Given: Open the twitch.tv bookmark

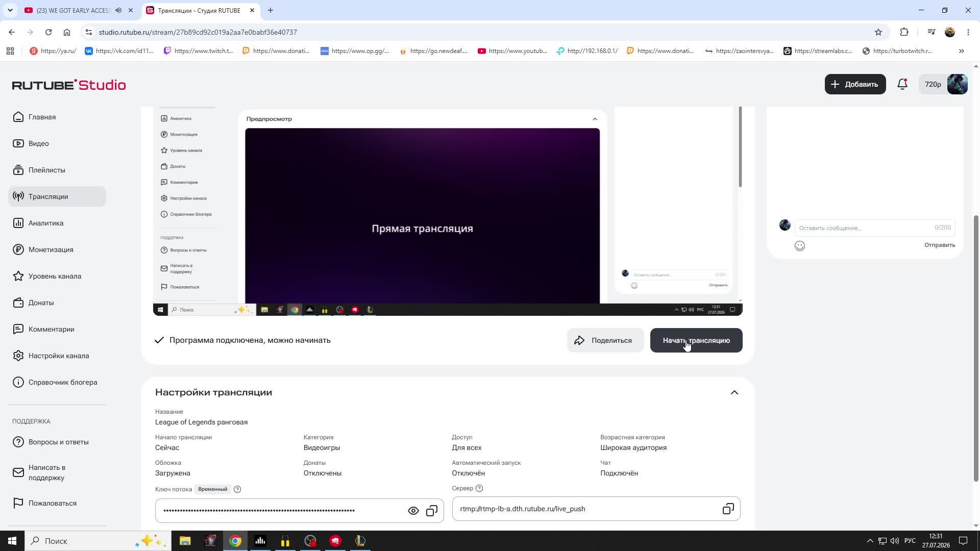Looking at the screenshot, I should click(198, 51).
